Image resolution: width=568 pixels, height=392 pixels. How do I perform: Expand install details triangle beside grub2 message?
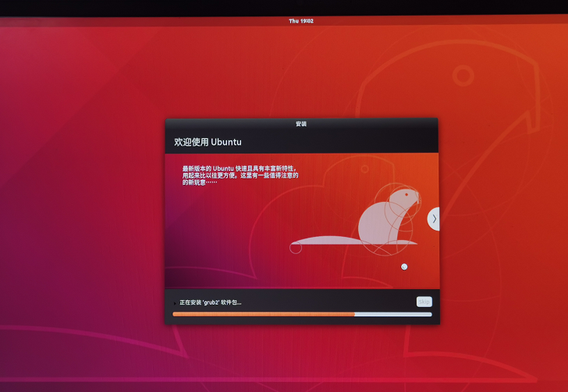click(x=176, y=303)
